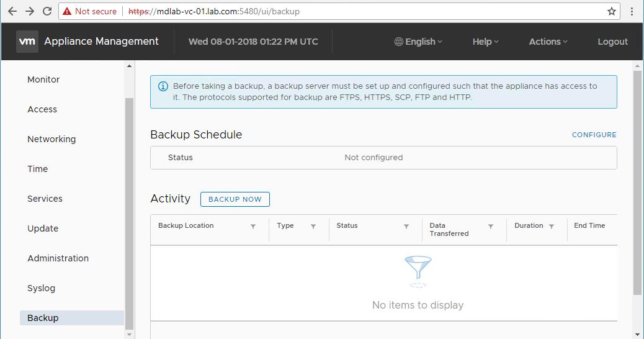Screen dimensions: 644x339
Task: Filter the Status column in Activity
Action: point(406,227)
